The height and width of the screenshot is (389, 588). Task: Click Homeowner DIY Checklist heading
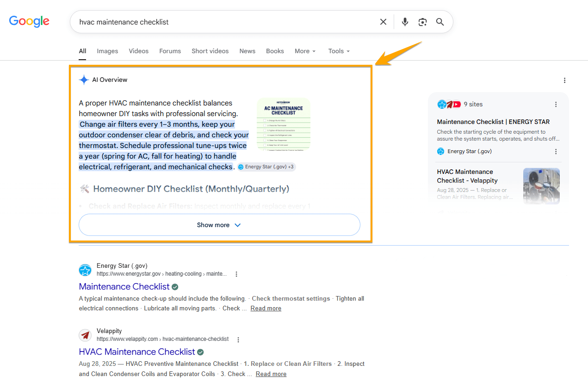coord(191,189)
